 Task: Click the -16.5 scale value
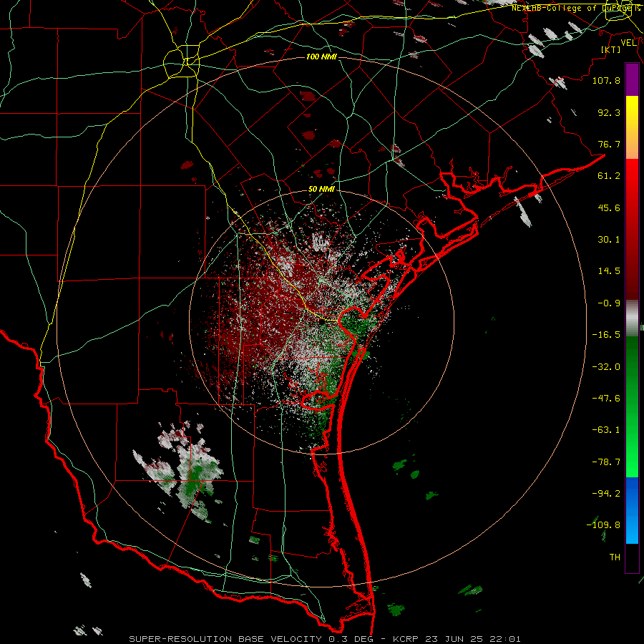606,335
